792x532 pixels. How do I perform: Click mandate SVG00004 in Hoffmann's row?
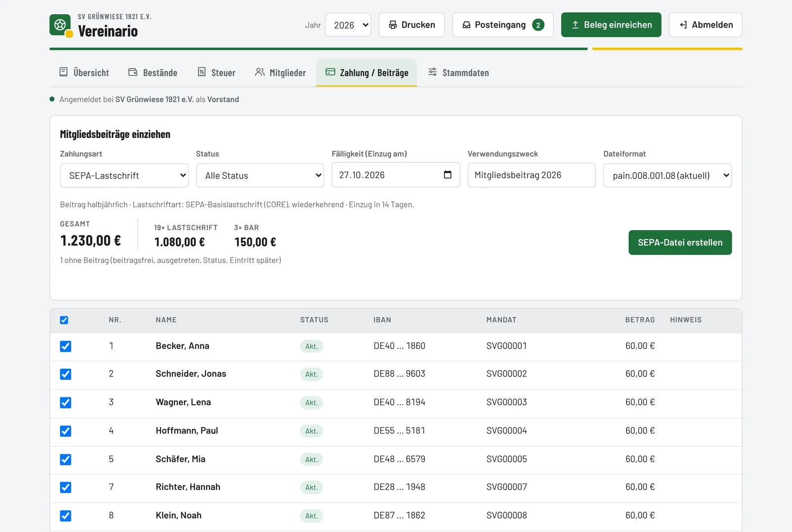(506, 431)
